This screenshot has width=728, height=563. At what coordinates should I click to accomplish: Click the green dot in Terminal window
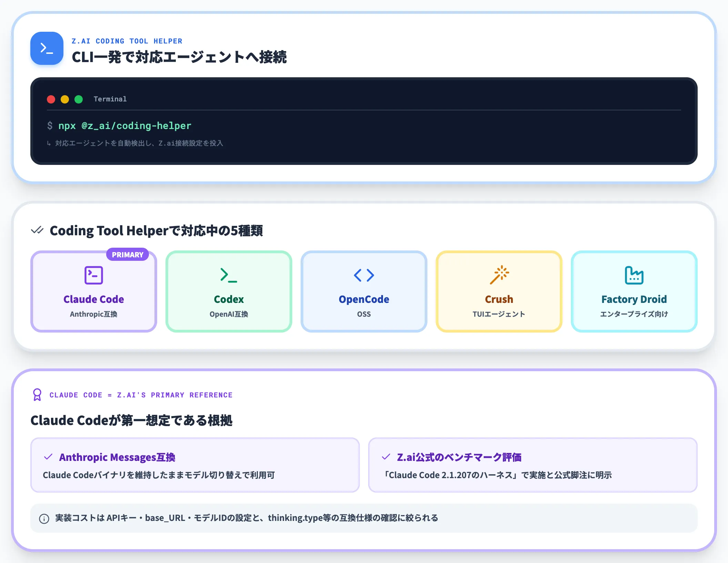click(x=79, y=99)
